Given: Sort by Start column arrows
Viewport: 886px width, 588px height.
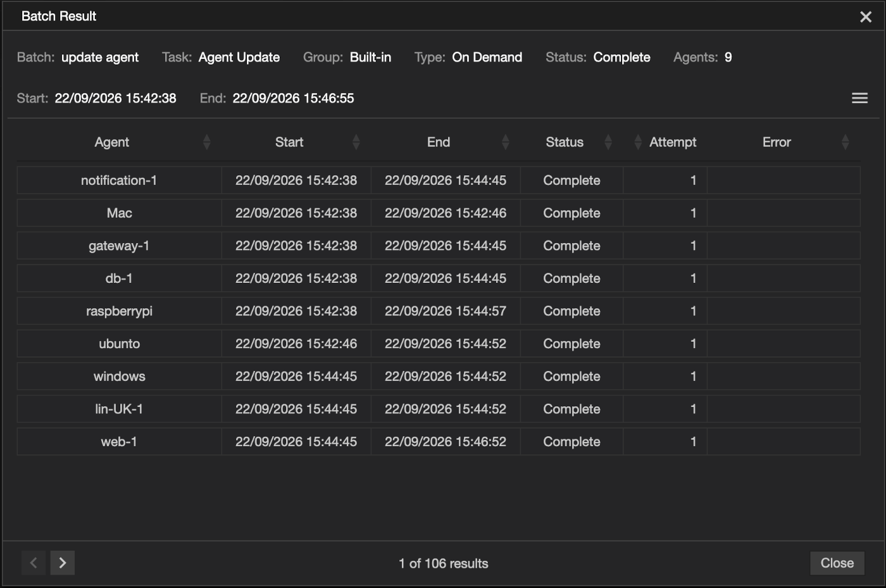Looking at the screenshot, I should click(356, 142).
